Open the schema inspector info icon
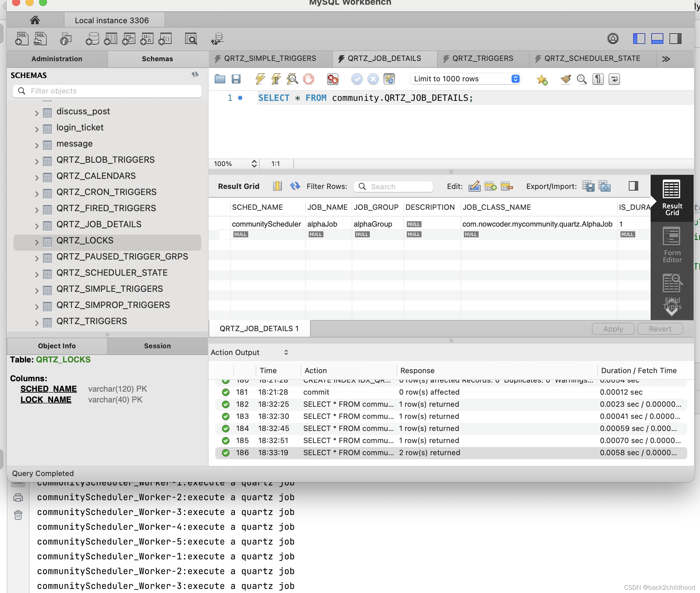This screenshot has width=700, height=593. click(65, 39)
